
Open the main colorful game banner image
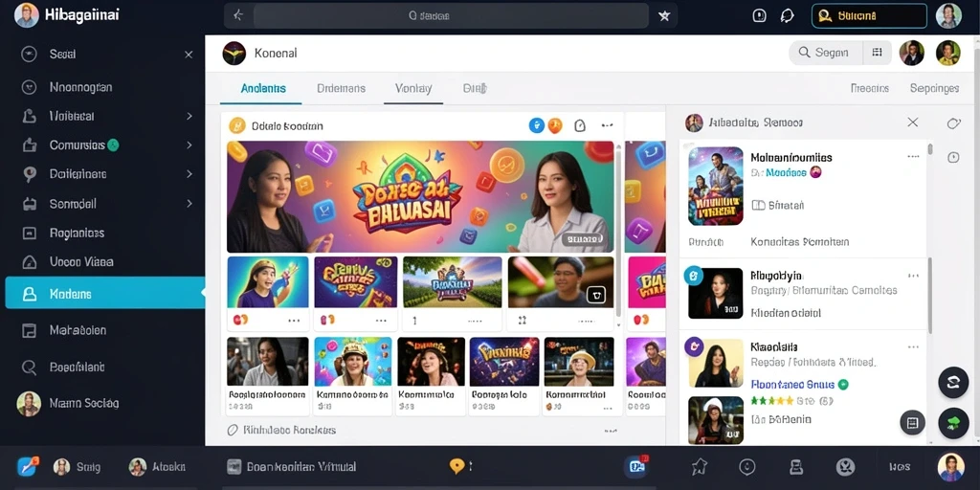coord(420,196)
